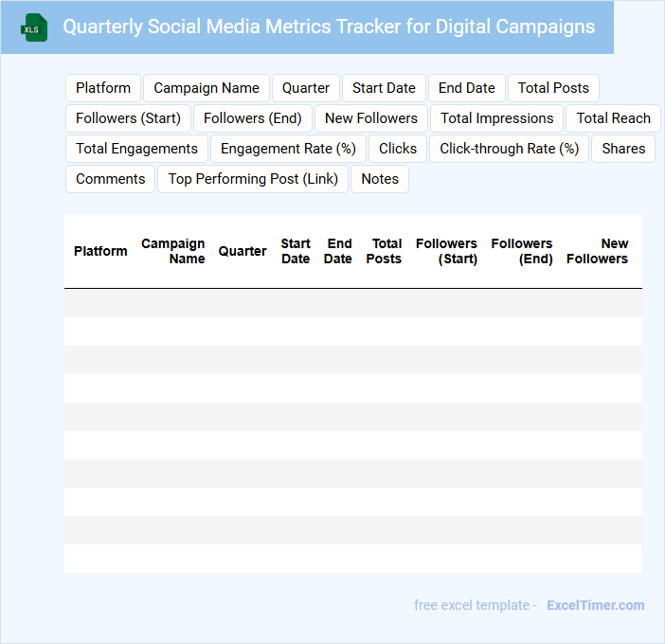Select the Total Reach tag
The image size is (665, 644).
[x=614, y=118]
